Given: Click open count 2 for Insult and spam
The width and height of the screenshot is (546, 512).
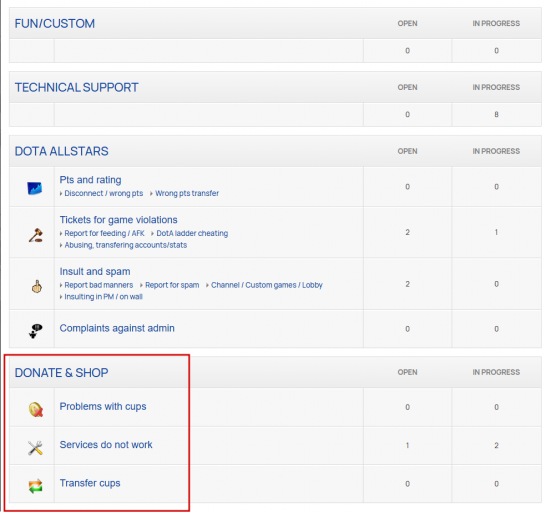Looking at the screenshot, I should click(x=407, y=284).
